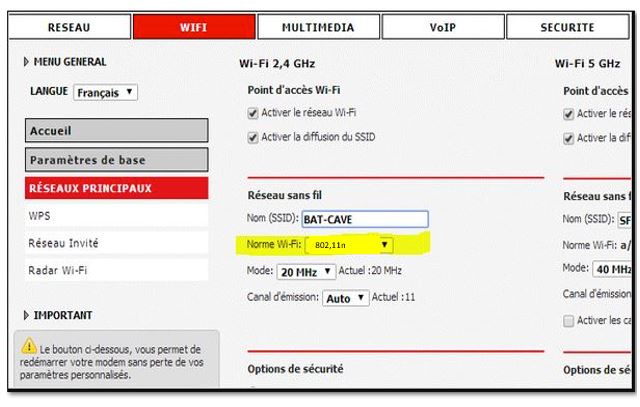Enable the checkbox below Canal d'émission in 5 GHz
This screenshot has width=640, height=407.
(x=569, y=320)
